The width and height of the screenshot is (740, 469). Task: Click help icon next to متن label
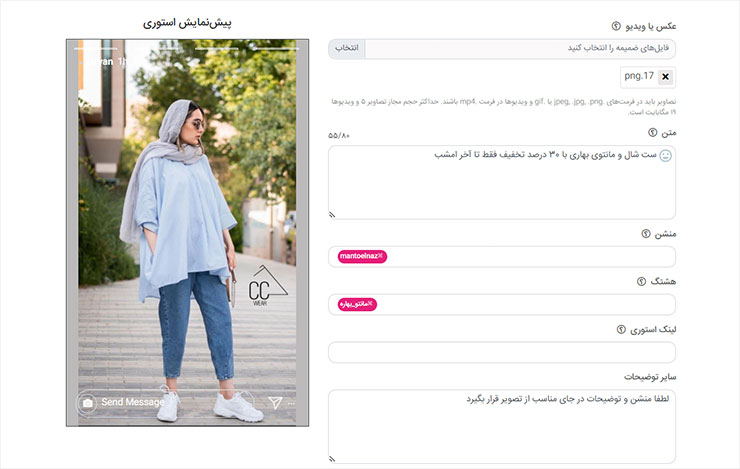pos(652,133)
